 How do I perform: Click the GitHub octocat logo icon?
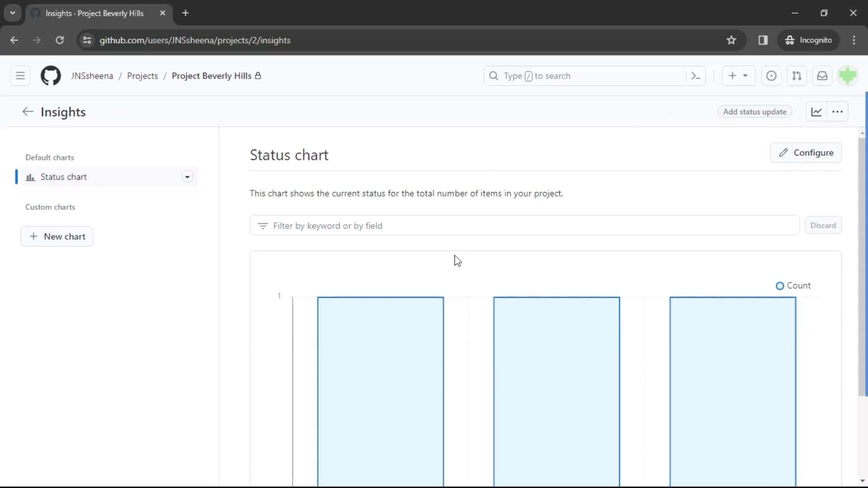pos(51,75)
